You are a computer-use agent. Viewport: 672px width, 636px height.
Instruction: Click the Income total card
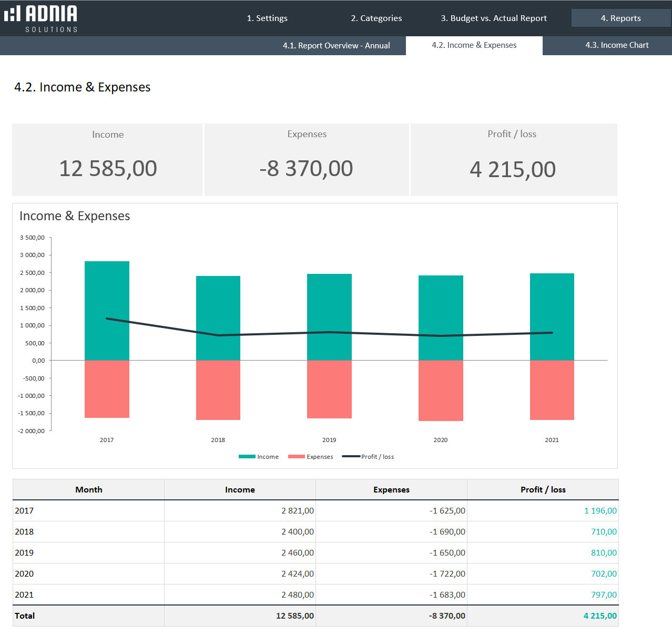click(108, 160)
